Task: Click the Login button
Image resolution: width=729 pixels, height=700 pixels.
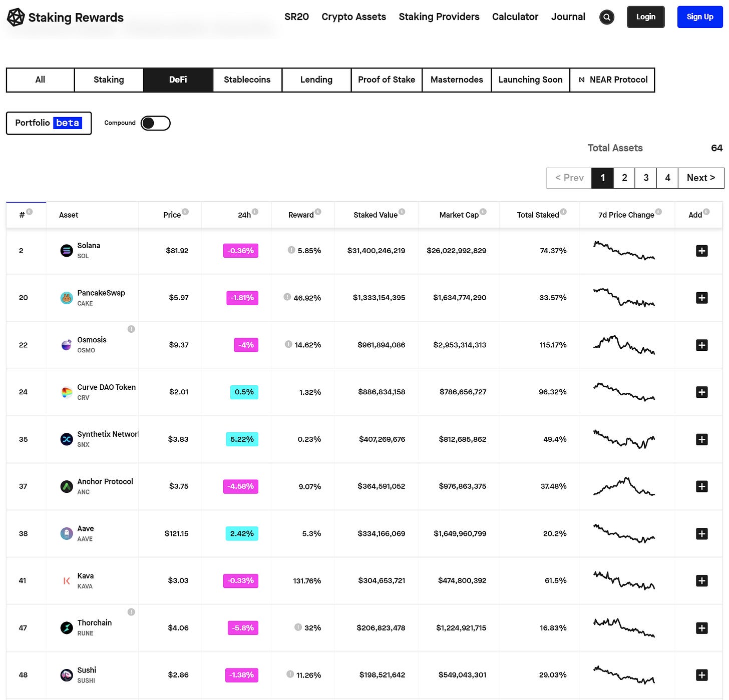Action: click(x=646, y=17)
